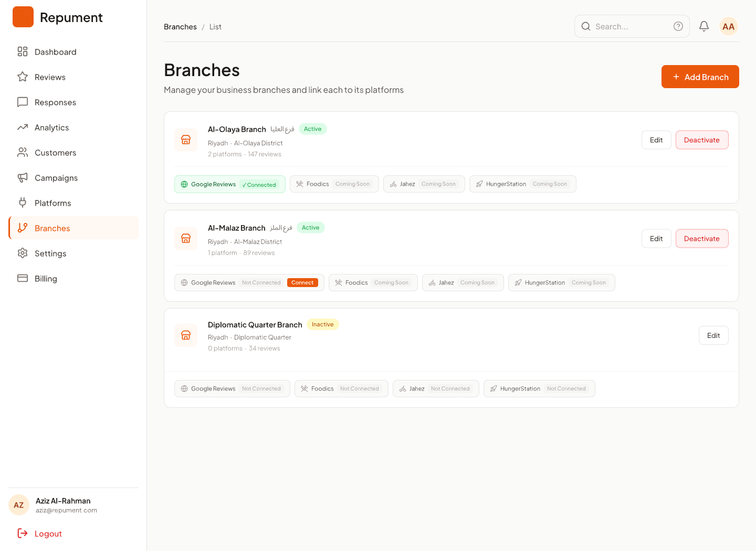The height and width of the screenshot is (551, 756).
Task: Click the Inactive badge on Diplomatic Quarter
Action: [322, 324]
